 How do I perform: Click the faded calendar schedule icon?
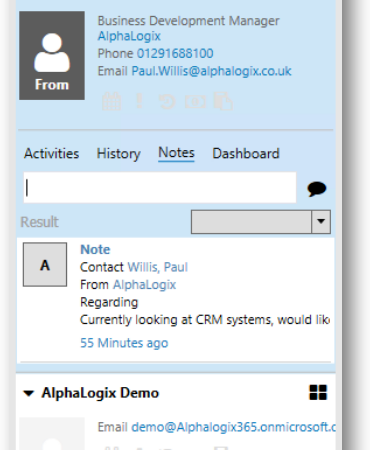(112, 101)
